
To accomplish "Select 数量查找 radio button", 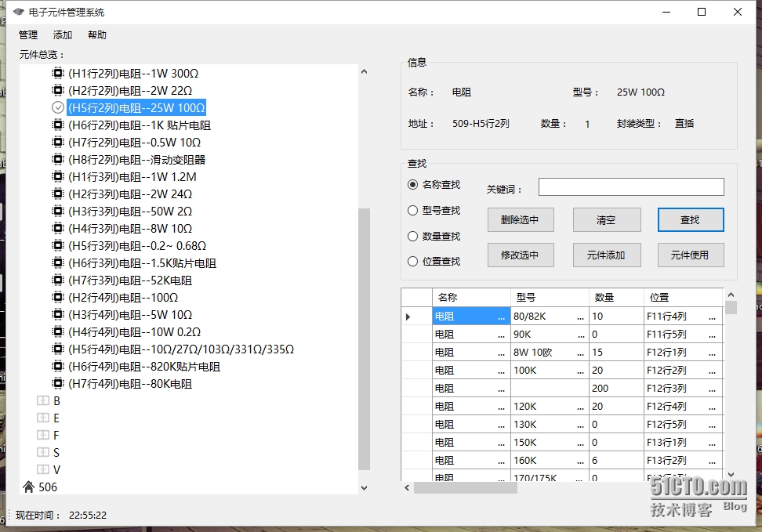I will click(x=412, y=236).
